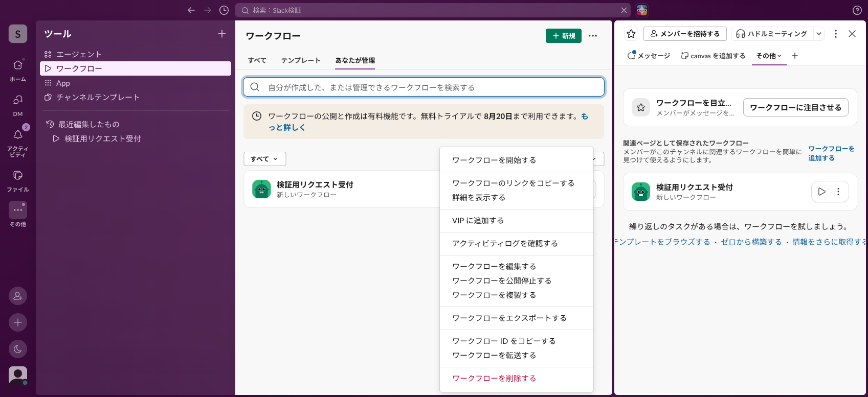Choose ワークフローを開始する menu item
The image size is (868, 397).
click(x=517, y=160)
